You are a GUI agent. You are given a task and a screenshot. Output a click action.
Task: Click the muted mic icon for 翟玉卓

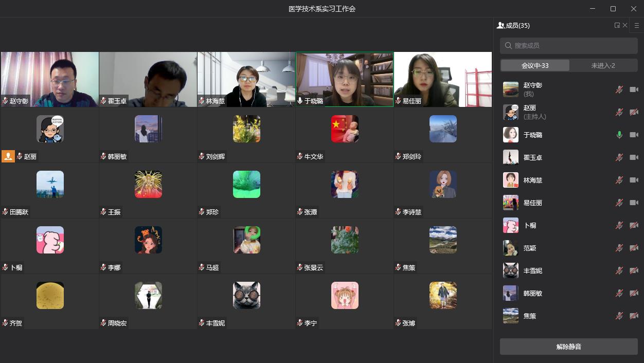click(x=619, y=157)
